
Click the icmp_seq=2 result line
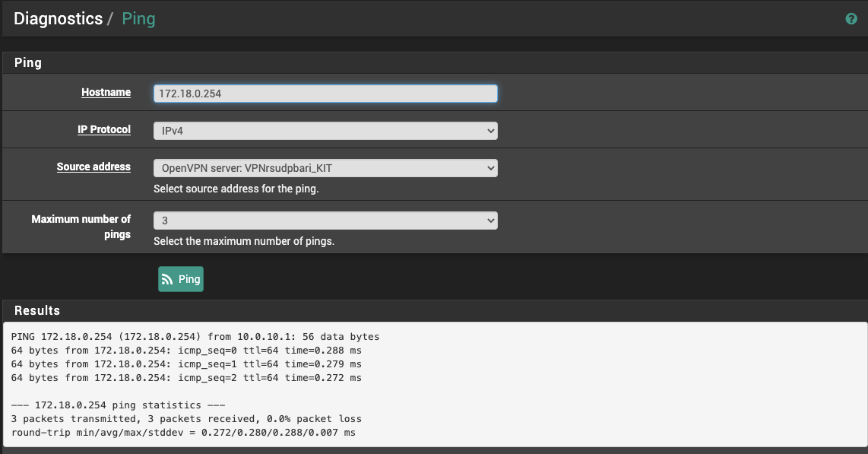click(186, 378)
